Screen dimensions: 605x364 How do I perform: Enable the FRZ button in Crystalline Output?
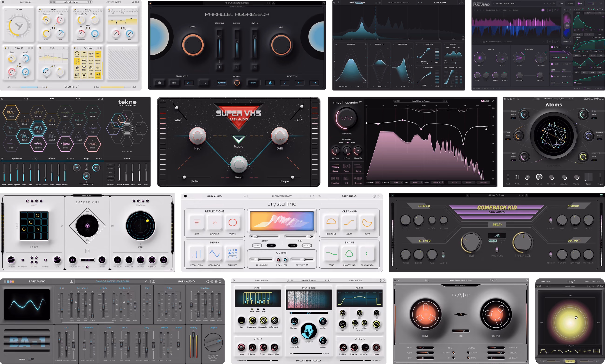[x=285, y=260]
